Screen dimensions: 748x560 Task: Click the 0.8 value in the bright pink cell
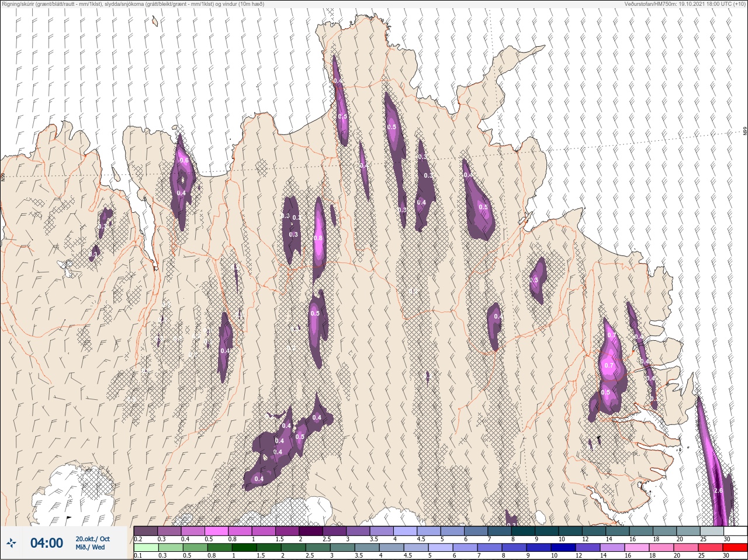pos(318,238)
